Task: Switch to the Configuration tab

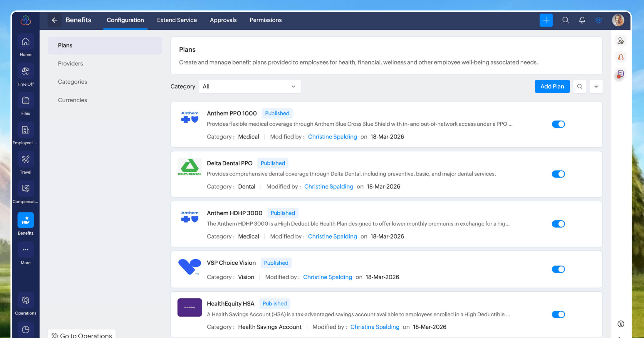Action: click(125, 20)
